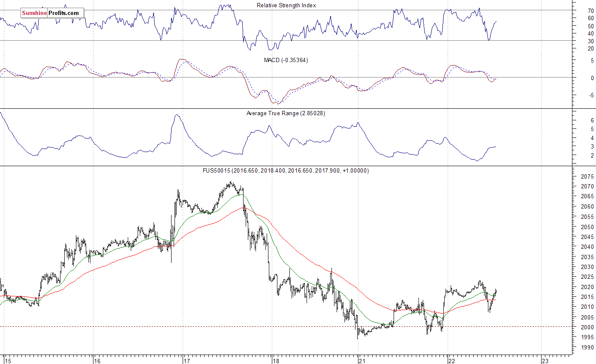This screenshot has width=596, height=364.
Task: Select the 2060 price axis label
Action: (587, 207)
